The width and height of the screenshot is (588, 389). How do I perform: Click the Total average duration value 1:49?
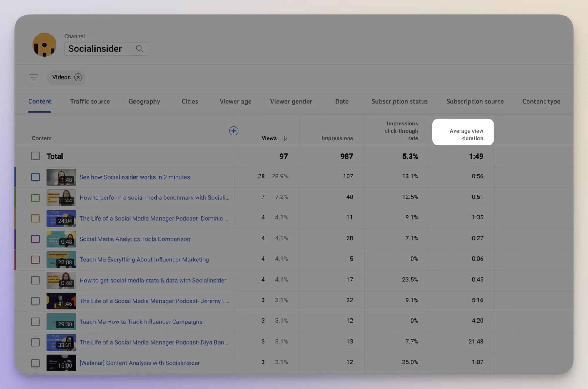[476, 156]
